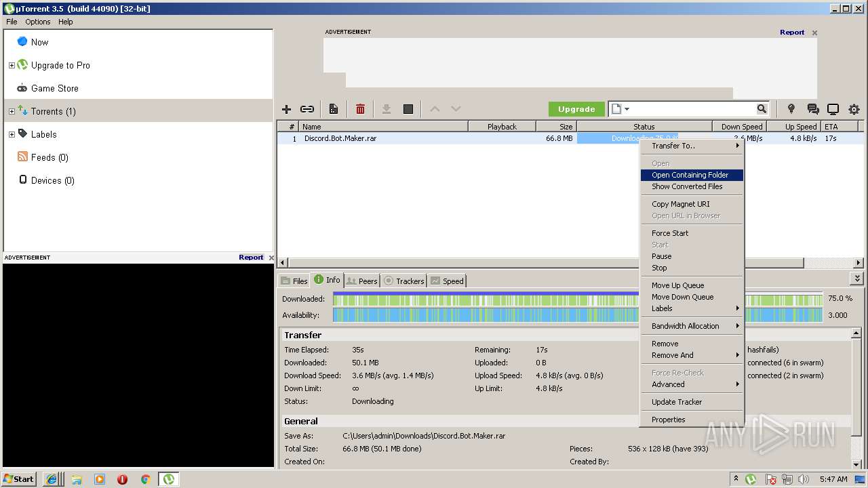Viewport: 868px width, 488px height.
Task: Click the Feeds RSS icon
Action: [22, 157]
